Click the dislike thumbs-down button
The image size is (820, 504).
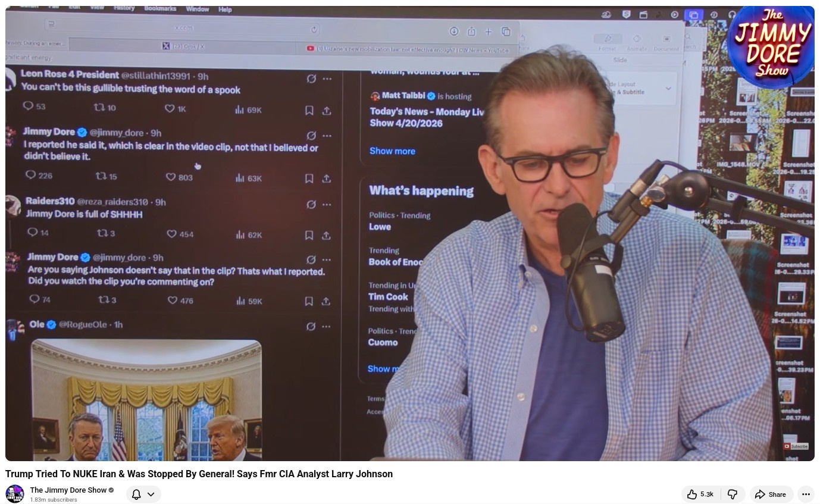[x=733, y=494]
